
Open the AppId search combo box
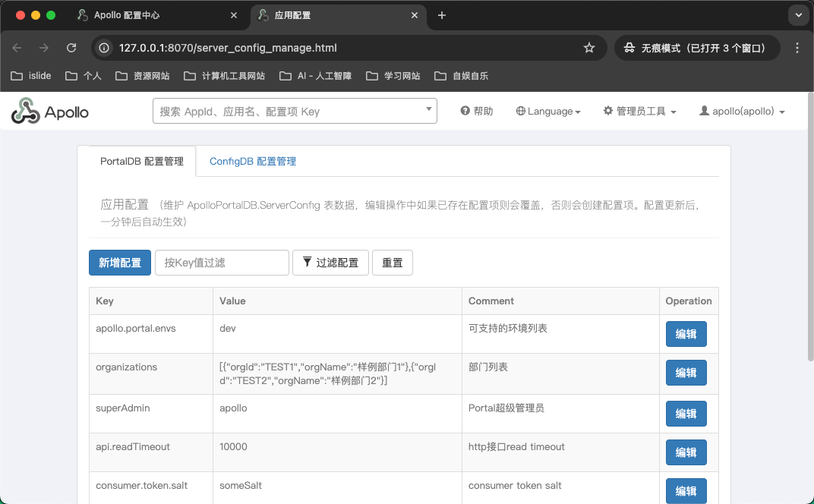(x=295, y=111)
